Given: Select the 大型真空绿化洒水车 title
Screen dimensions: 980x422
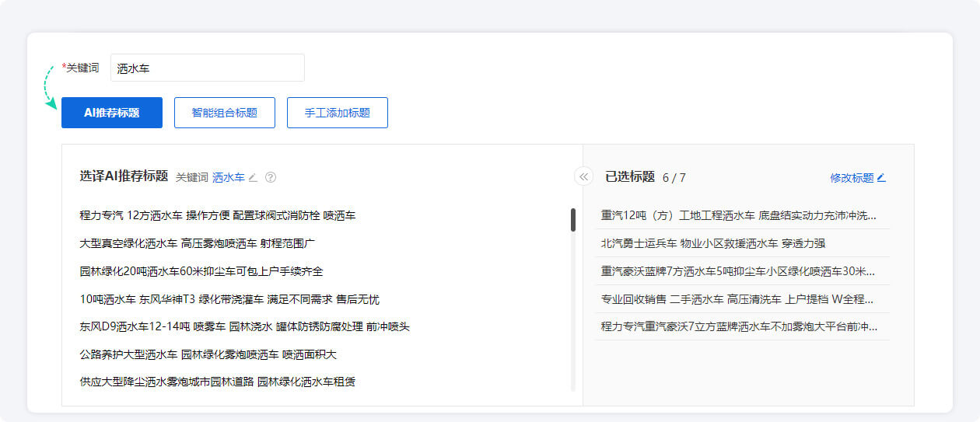Looking at the screenshot, I should 197,243.
